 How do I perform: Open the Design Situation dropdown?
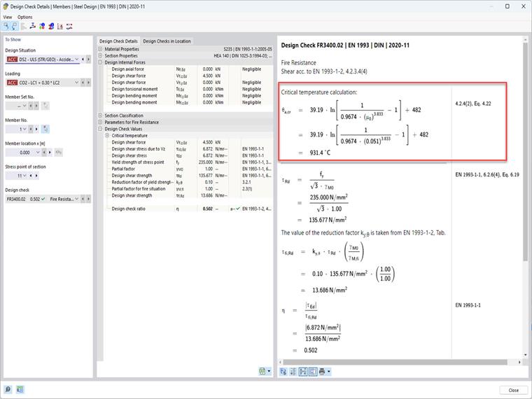77,59
